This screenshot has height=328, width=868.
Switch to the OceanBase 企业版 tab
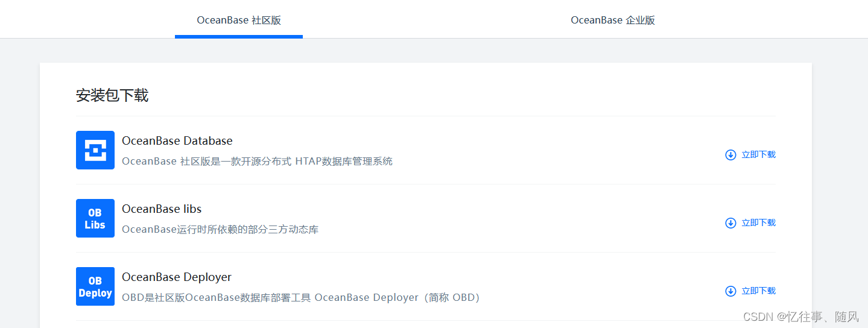pos(613,20)
